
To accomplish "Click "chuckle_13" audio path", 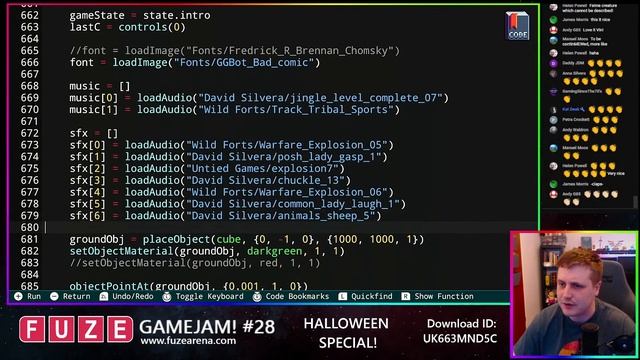I will pos(308,180).
